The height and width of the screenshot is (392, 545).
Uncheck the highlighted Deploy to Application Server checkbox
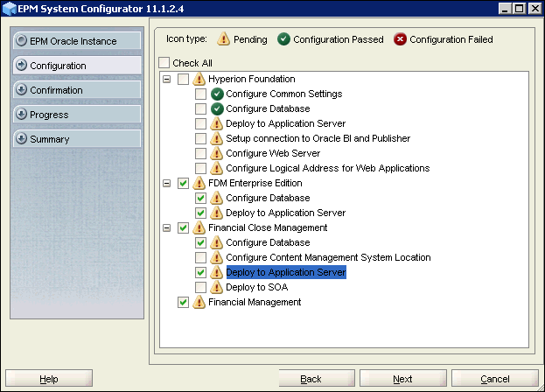pyautogui.click(x=200, y=272)
